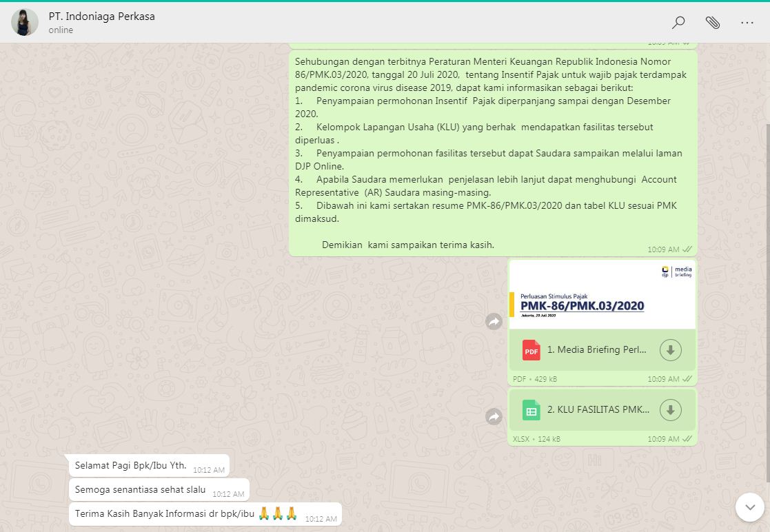Jump to latest messages with down chevron
The width and height of the screenshot is (770, 532).
point(749,507)
